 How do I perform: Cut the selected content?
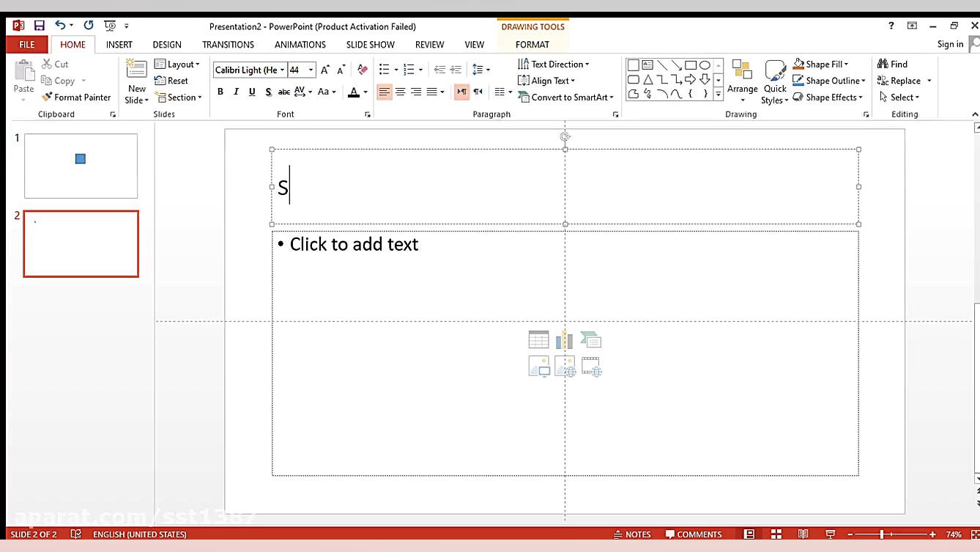coord(55,64)
